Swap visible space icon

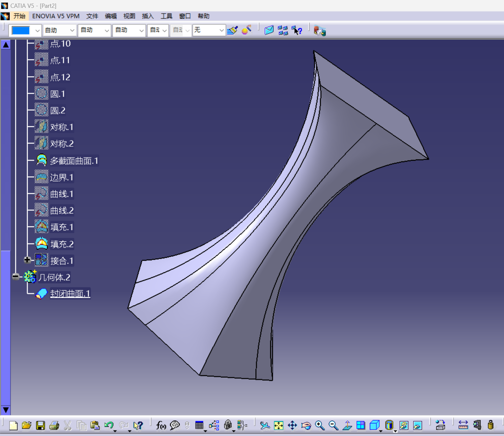click(417, 425)
